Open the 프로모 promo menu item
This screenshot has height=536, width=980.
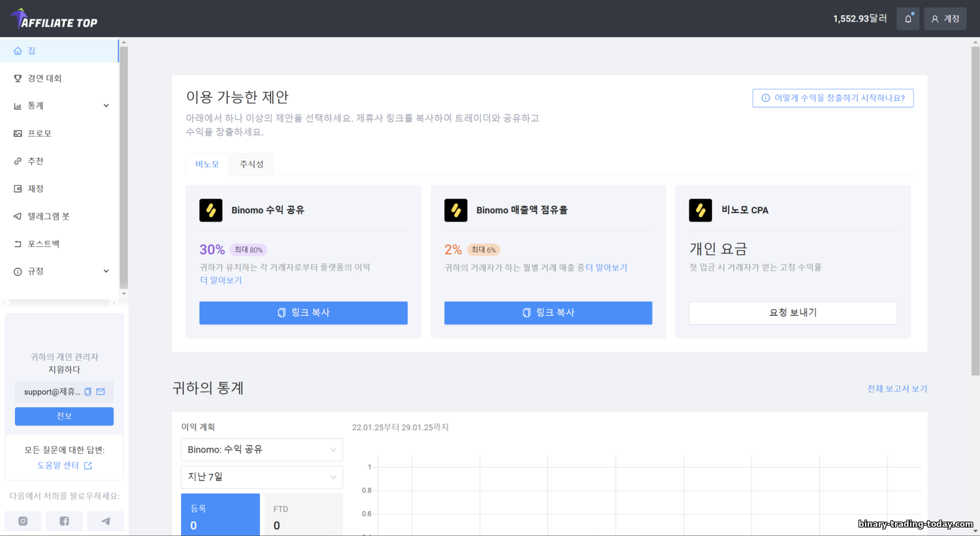[x=59, y=133]
